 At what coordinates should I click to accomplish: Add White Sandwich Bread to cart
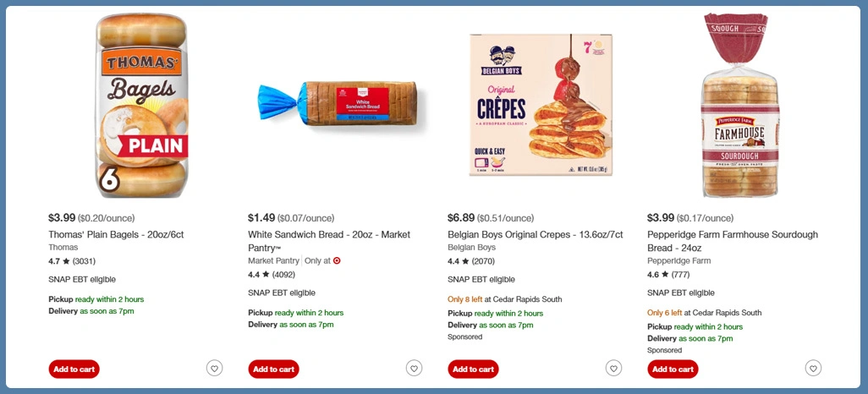tap(274, 369)
